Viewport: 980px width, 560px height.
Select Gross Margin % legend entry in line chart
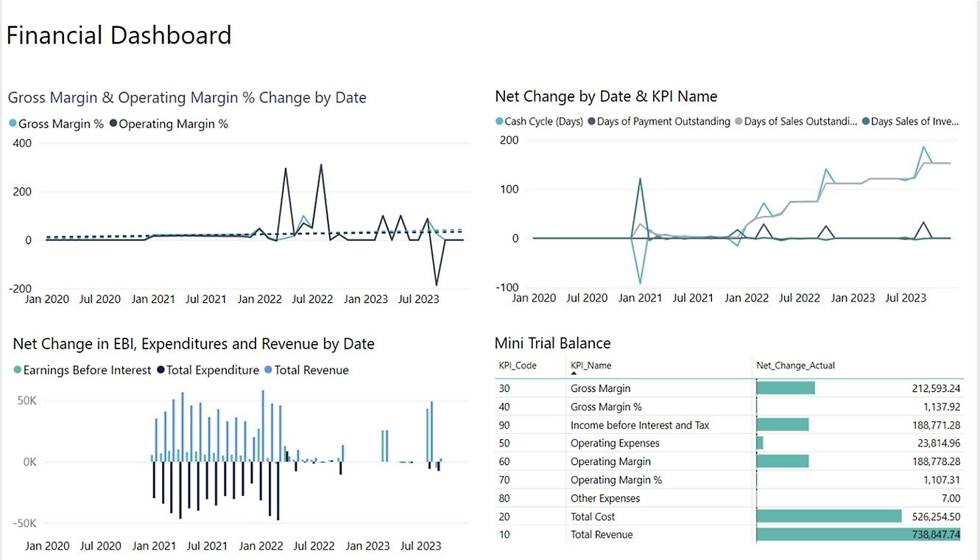(56, 124)
